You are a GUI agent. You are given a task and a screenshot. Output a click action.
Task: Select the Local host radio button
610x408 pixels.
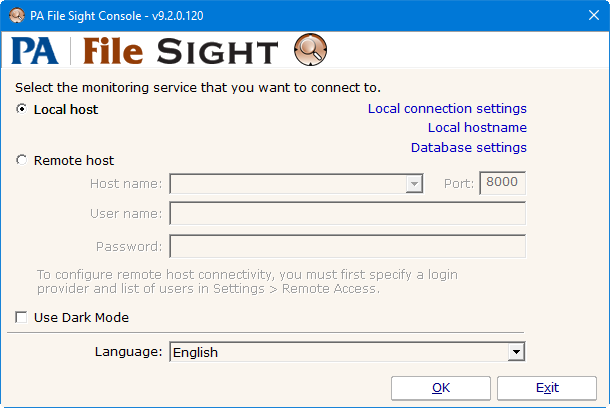22,109
